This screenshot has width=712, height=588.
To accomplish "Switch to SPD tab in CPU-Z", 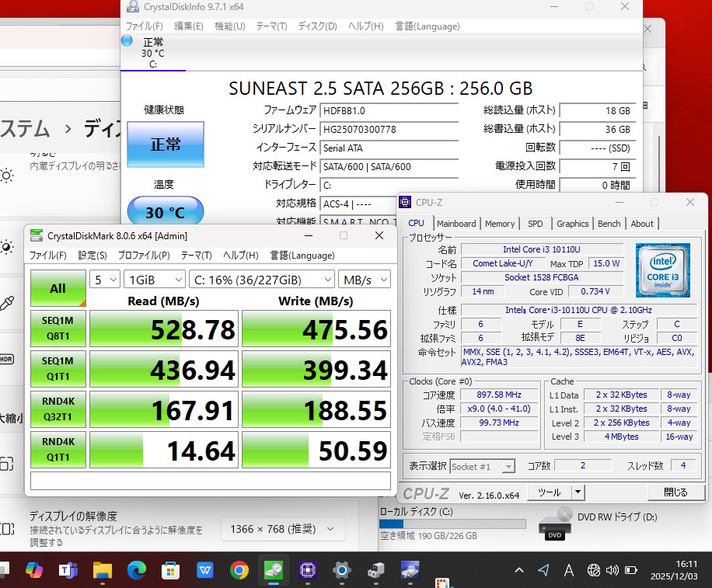I will (535, 224).
